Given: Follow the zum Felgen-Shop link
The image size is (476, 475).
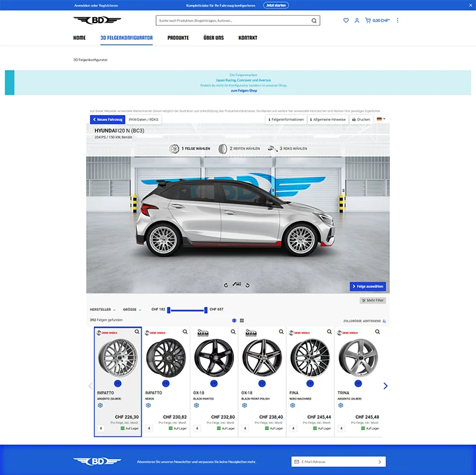Looking at the screenshot, I should [x=244, y=91].
